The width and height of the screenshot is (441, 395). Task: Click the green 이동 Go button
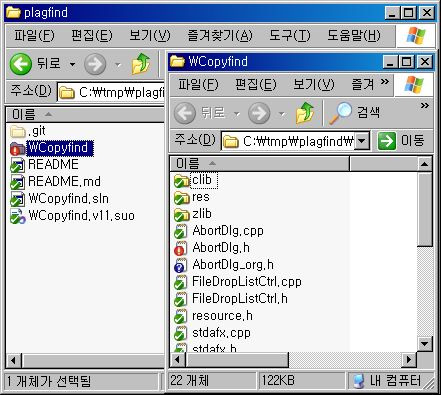click(x=401, y=141)
